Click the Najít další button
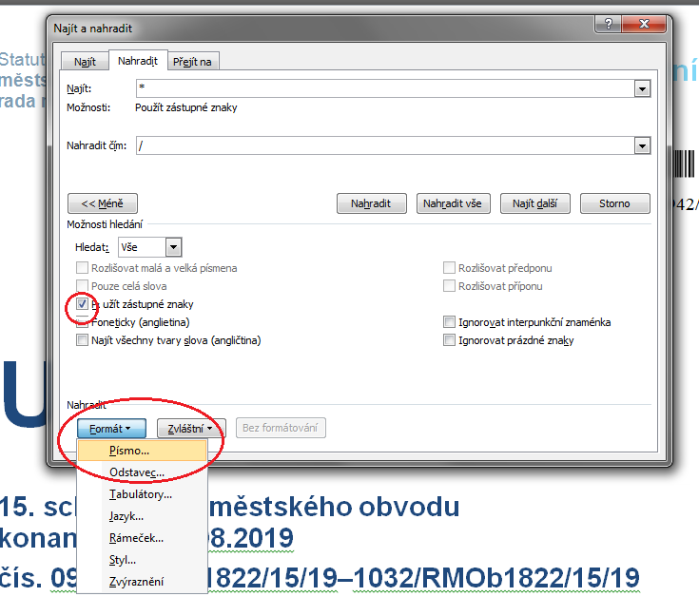Screen dimensions: 699x616 [534, 203]
